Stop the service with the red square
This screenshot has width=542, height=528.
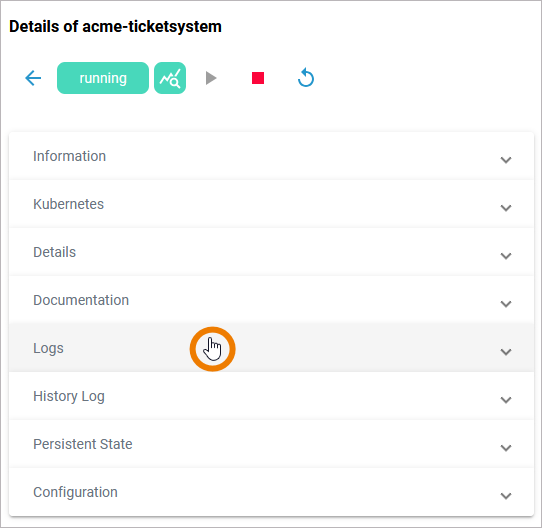258,78
